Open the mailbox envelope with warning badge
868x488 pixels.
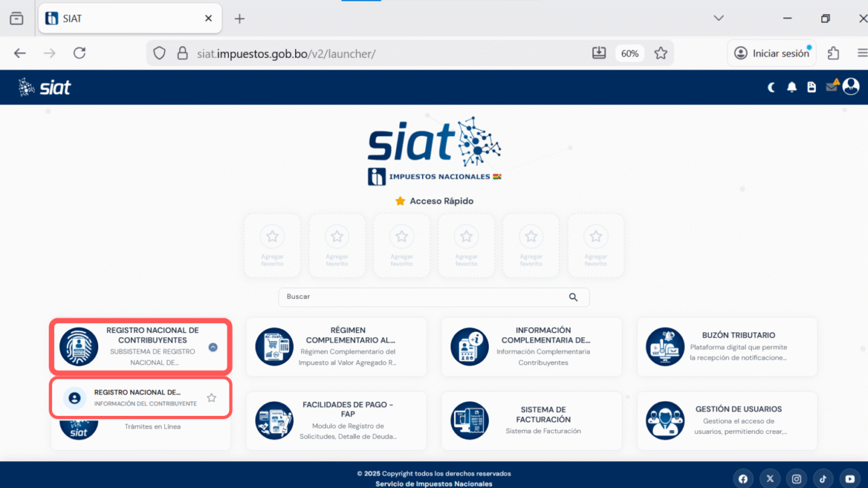(x=831, y=86)
